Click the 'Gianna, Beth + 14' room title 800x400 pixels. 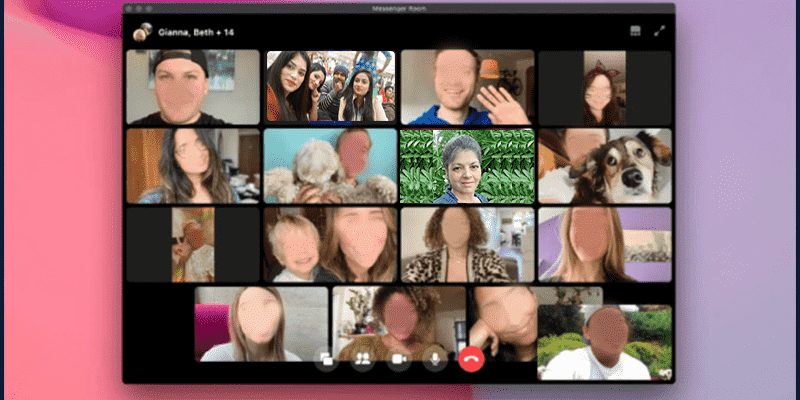[196, 32]
